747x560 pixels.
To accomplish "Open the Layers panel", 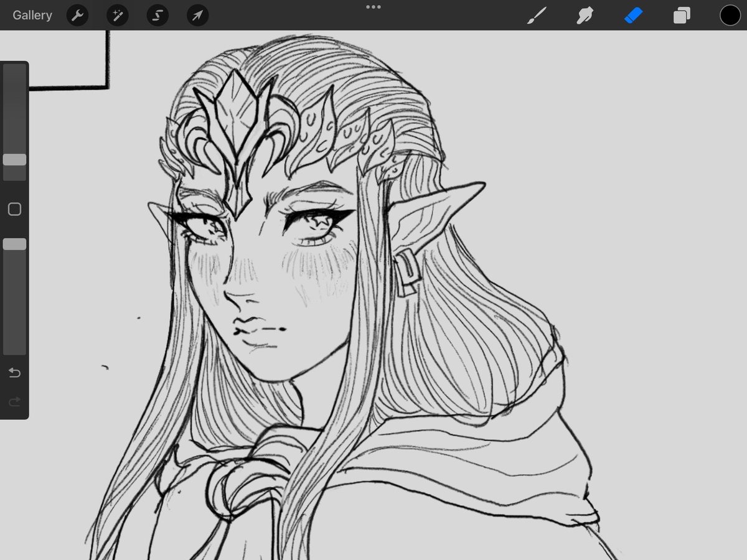I will [x=682, y=16].
